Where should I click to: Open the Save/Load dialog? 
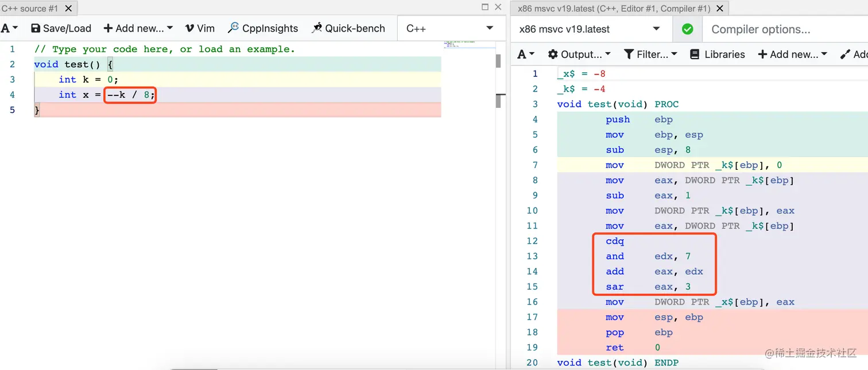point(61,28)
